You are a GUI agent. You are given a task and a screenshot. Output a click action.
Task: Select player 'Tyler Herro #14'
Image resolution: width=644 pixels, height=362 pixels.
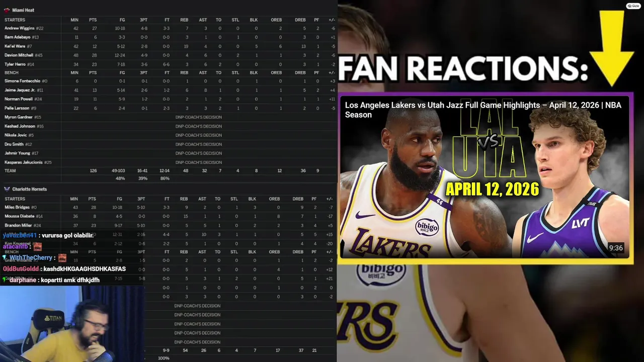pyautogui.click(x=19, y=64)
